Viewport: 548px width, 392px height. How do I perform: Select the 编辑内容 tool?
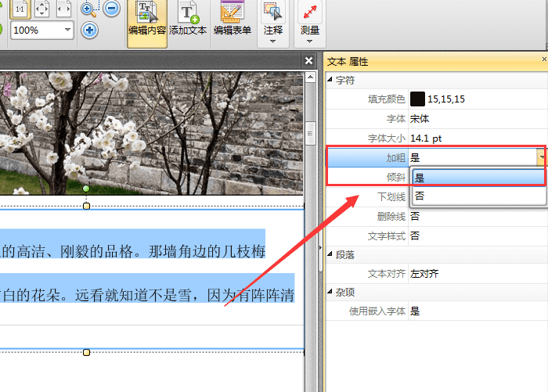[147, 23]
